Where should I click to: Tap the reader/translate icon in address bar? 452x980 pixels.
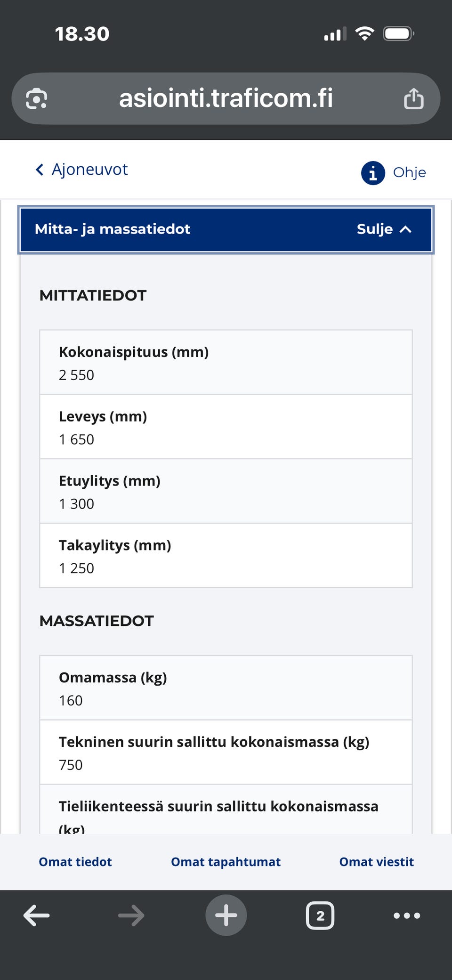point(36,99)
